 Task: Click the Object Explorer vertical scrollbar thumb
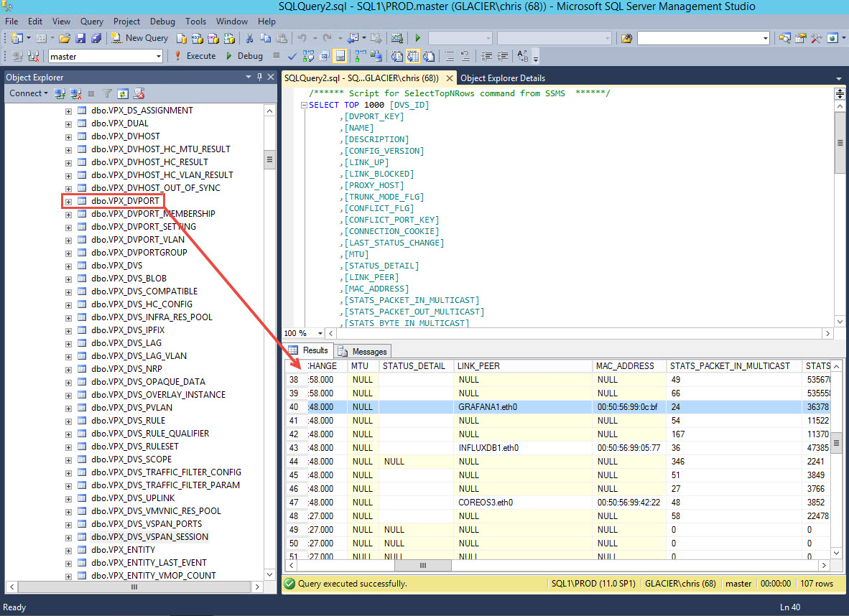(269, 159)
